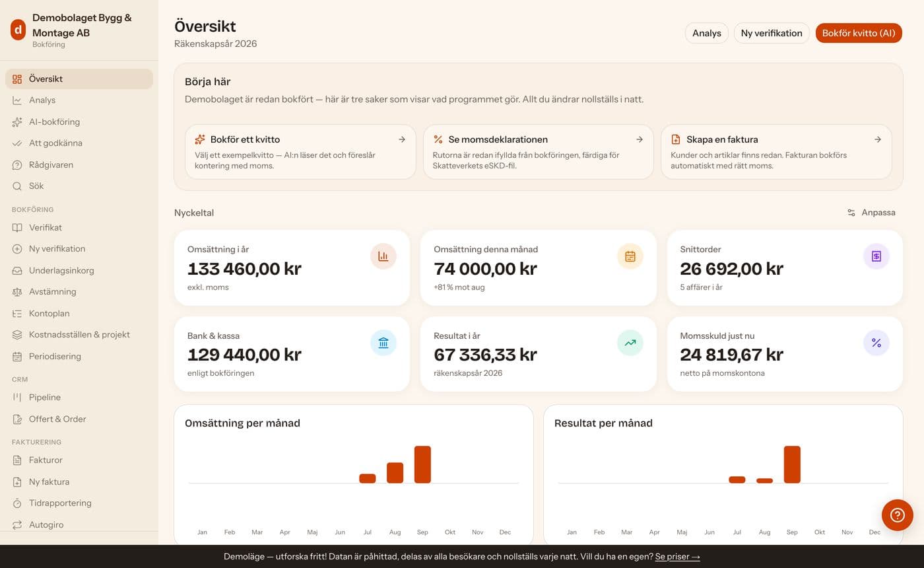
Task: Click the orange help question-mark button
Action: pyautogui.click(x=898, y=515)
